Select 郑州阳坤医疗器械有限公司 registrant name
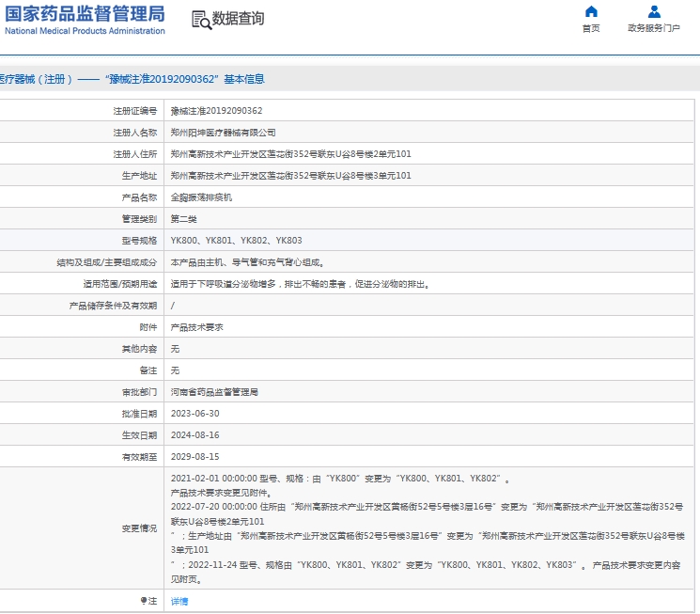Image resolution: width=700 pixels, height=614 pixels. 224,133
